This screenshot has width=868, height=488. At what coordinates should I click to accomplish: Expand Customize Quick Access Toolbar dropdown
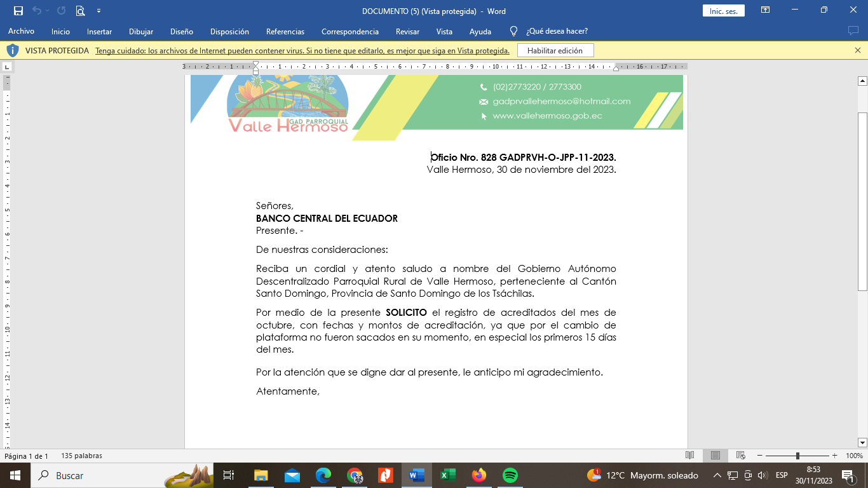tap(98, 11)
